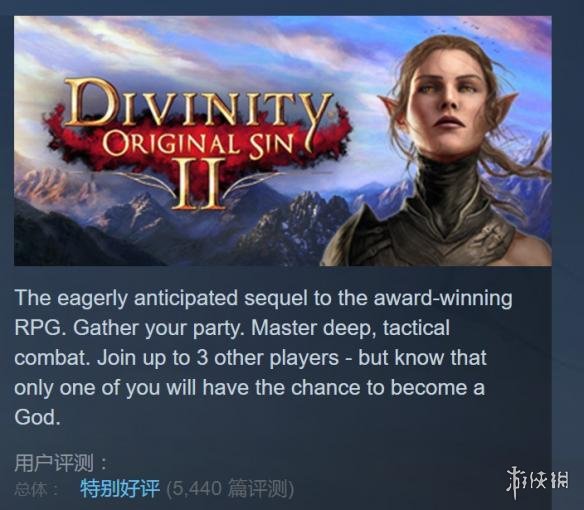
Task: Click the 5,440 篇评测 review count
Action: pyautogui.click(x=229, y=489)
